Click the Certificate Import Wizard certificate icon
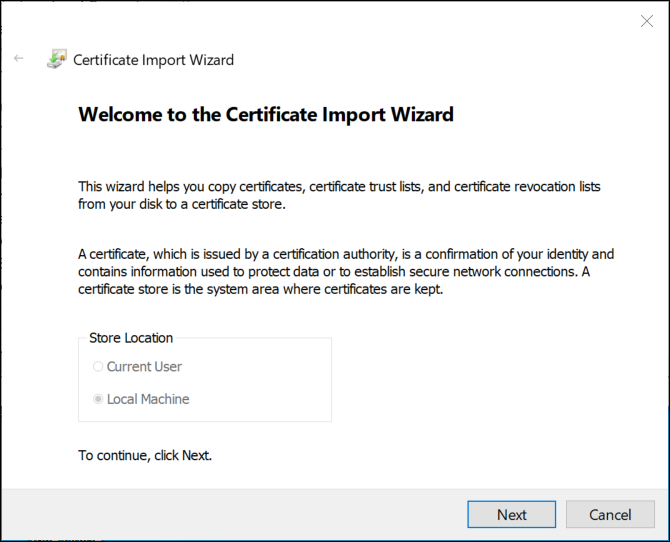 click(56, 60)
